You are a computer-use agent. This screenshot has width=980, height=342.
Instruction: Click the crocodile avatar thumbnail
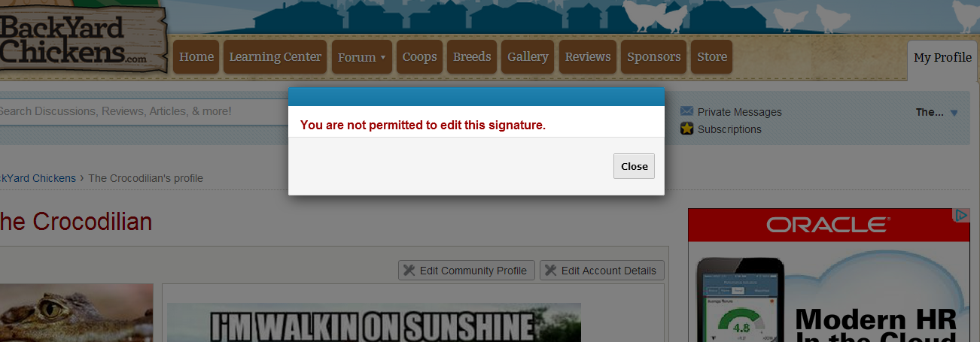(76, 313)
